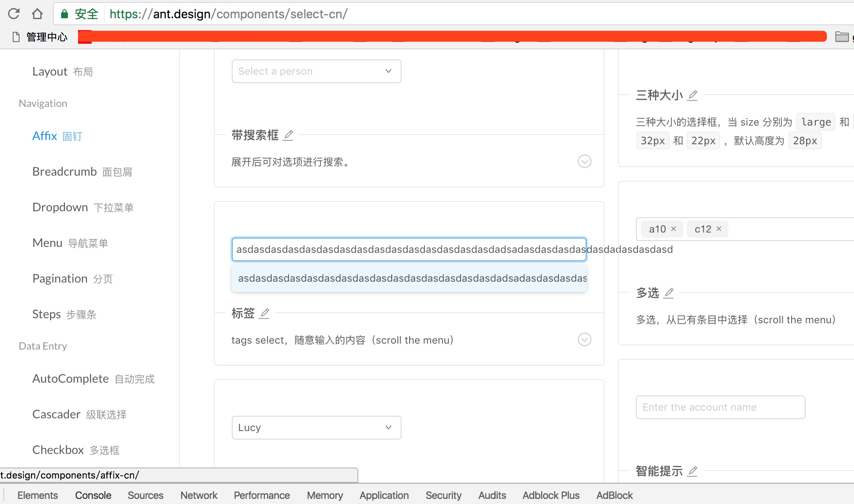Open Breadcrumb 面包屑 in sidebar
Image resolution: width=854 pixels, height=504 pixels.
point(82,172)
